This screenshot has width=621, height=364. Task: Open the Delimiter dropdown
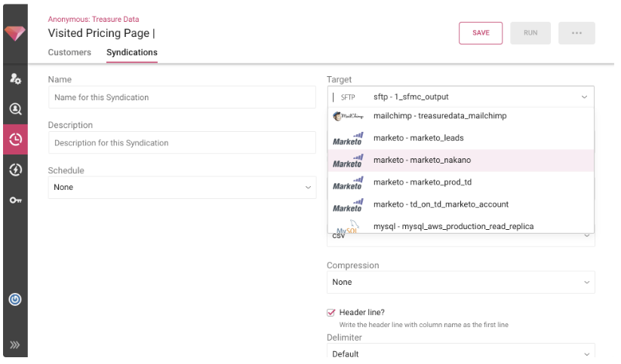[460, 353]
